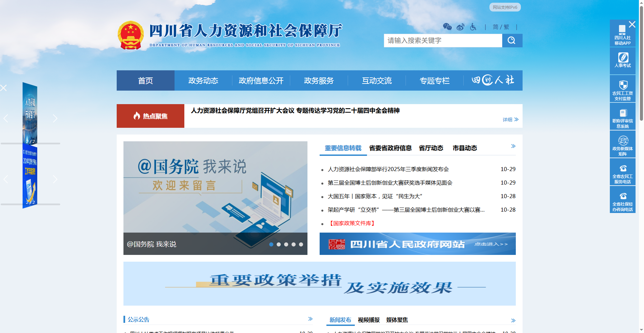The width and height of the screenshot is (644, 333).
Task: Open the WeChat sharing icon
Action: (x=448, y=27)
